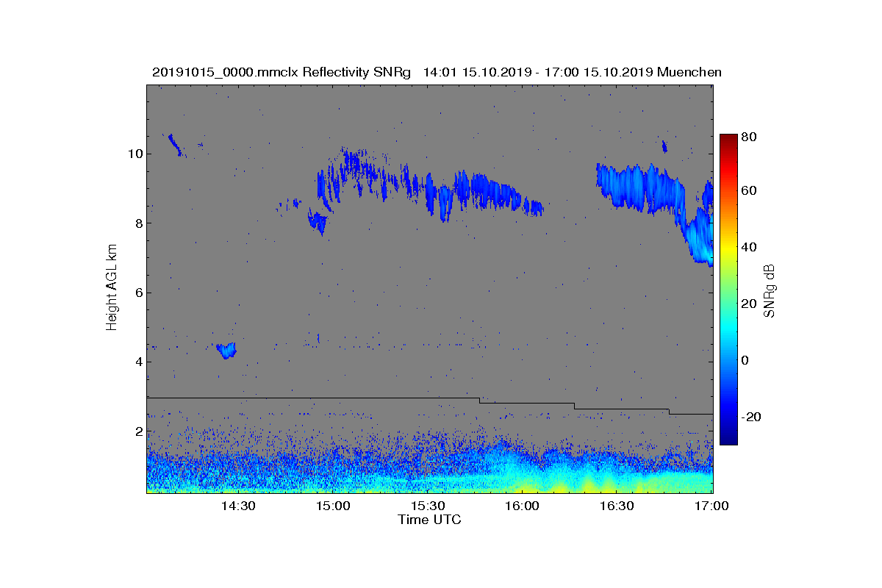Click the 15:30 time tick label

[x=428, y=506]
